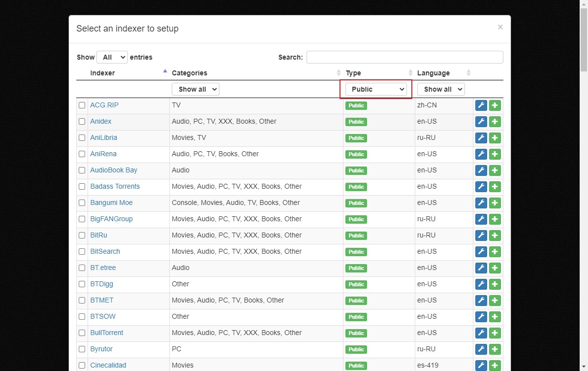Viewport: 588px width, 371px height.
Task: Click the wrench icon for BTDigg
Action: click(x=481, y=284)
